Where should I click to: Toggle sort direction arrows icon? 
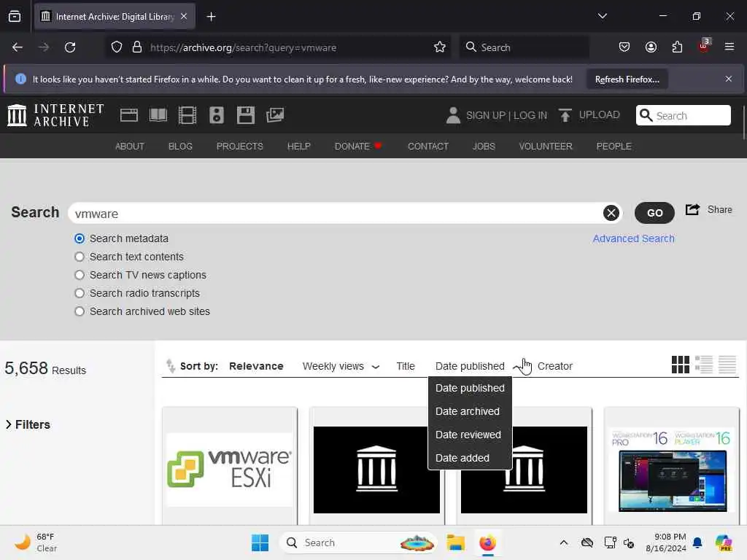(x=171, y=366)
